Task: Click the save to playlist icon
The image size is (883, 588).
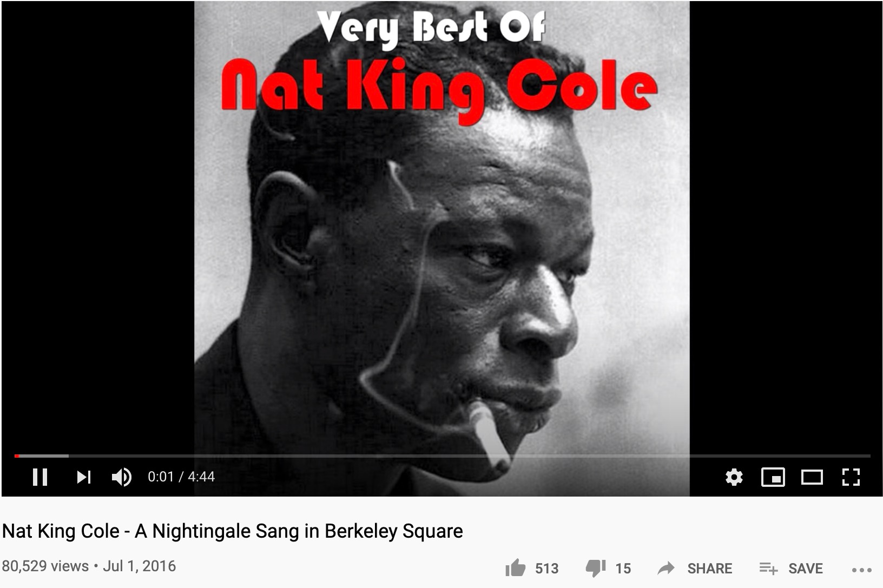Action: click(x=768, y=568)
